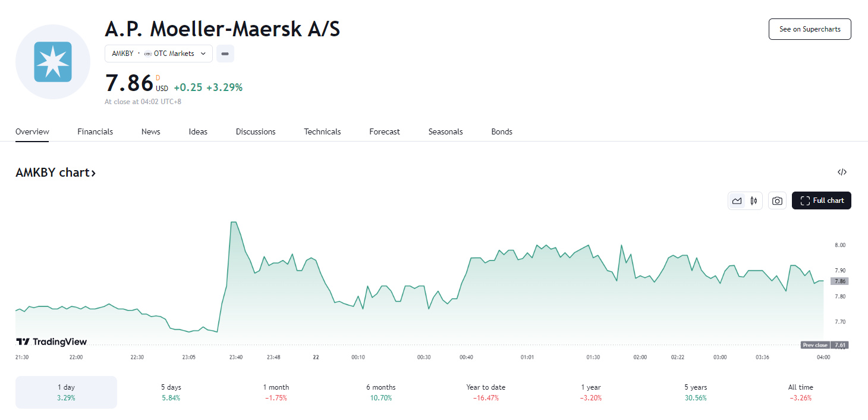The width and height of the screenshot is (868, 420).
Task: Open the Financials tab
Action: [95, 131]
